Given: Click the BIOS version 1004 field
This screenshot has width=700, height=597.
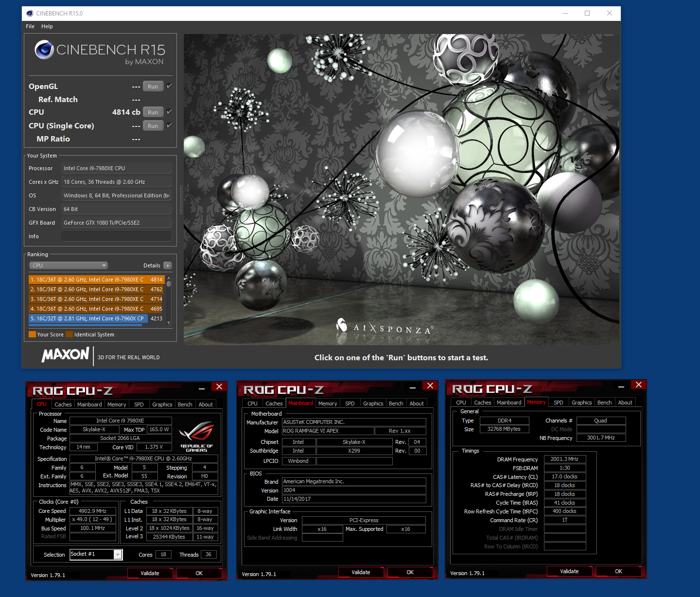Looking at the screenshot, I should (354, 490).
